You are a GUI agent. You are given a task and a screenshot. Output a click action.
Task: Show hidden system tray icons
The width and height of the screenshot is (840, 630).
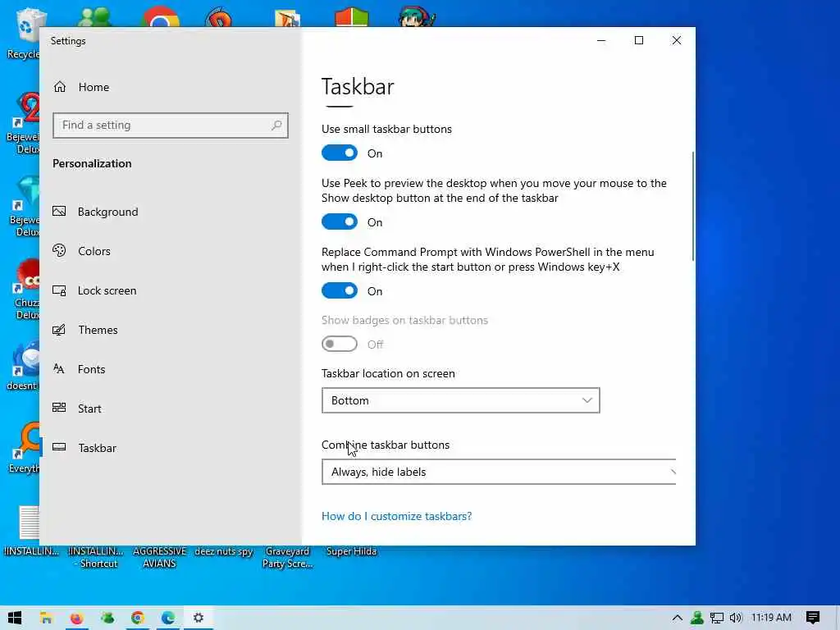677,619
